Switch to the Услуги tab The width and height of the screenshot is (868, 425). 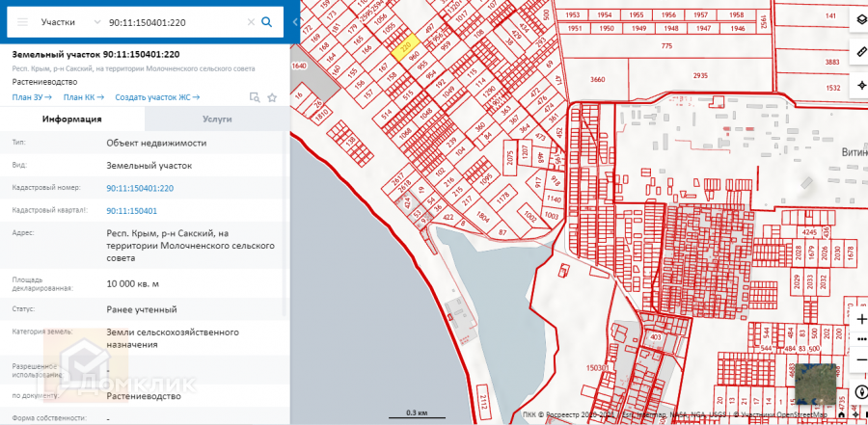click(x=217, y=120)
